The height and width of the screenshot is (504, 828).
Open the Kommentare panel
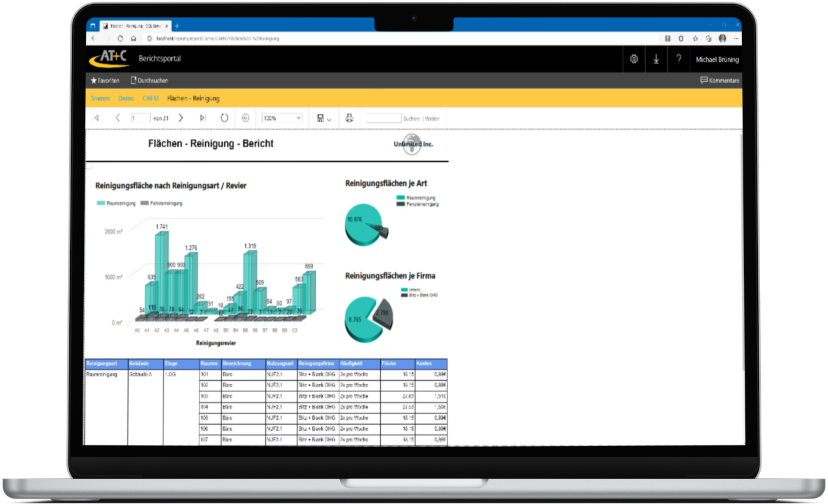tap(719, 81)
